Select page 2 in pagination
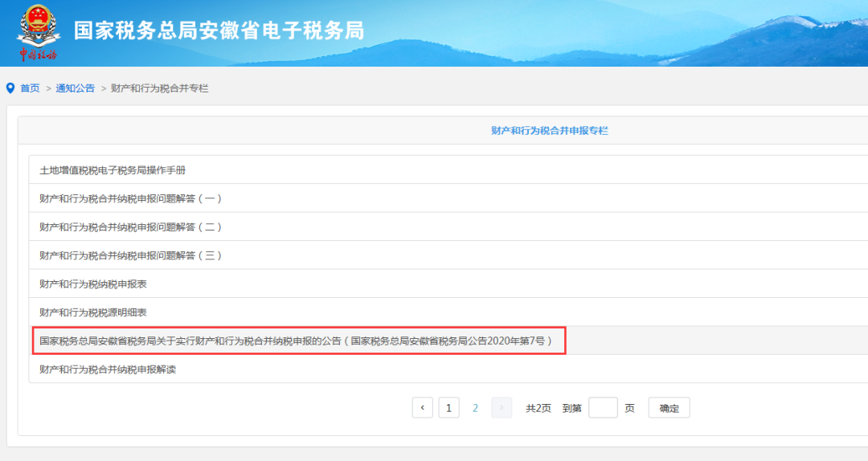 pos(475,408)
